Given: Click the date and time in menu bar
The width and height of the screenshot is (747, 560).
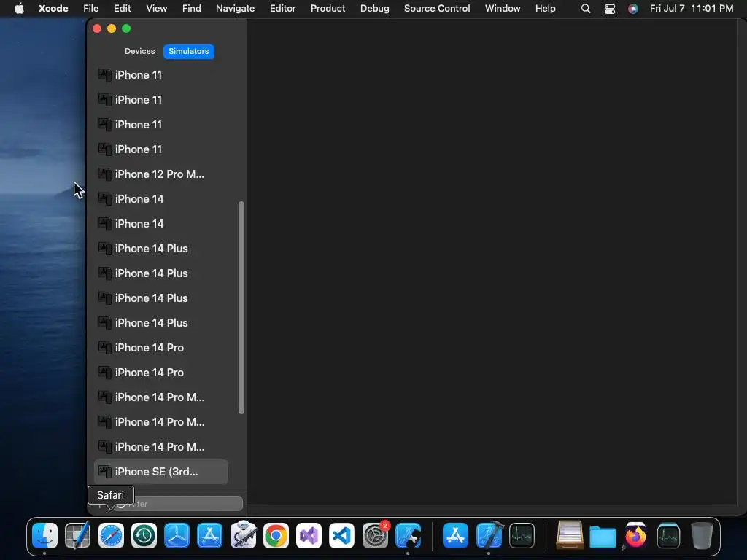Looking at the screenshot, I should [x=692, y=8].
